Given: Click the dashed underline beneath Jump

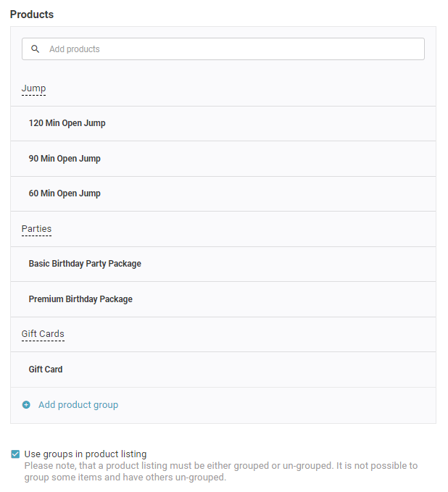Looking at the screenshot, I should 33,95.
